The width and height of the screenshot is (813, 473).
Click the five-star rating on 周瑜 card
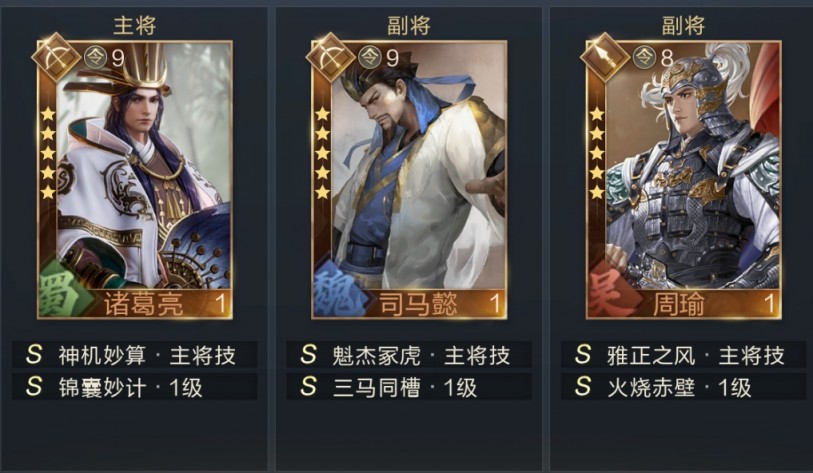597,153
